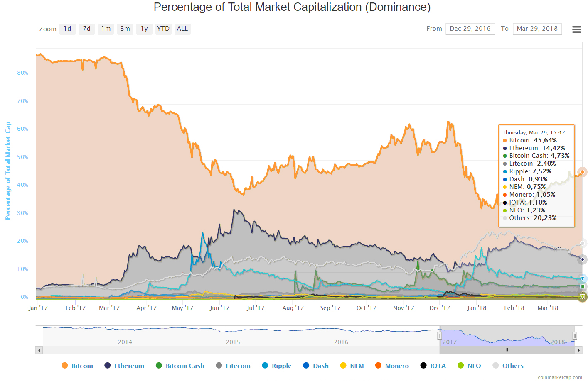Toggle the Others series legend item
Screen dimensions: 588x381
click(x=508, y=366)
